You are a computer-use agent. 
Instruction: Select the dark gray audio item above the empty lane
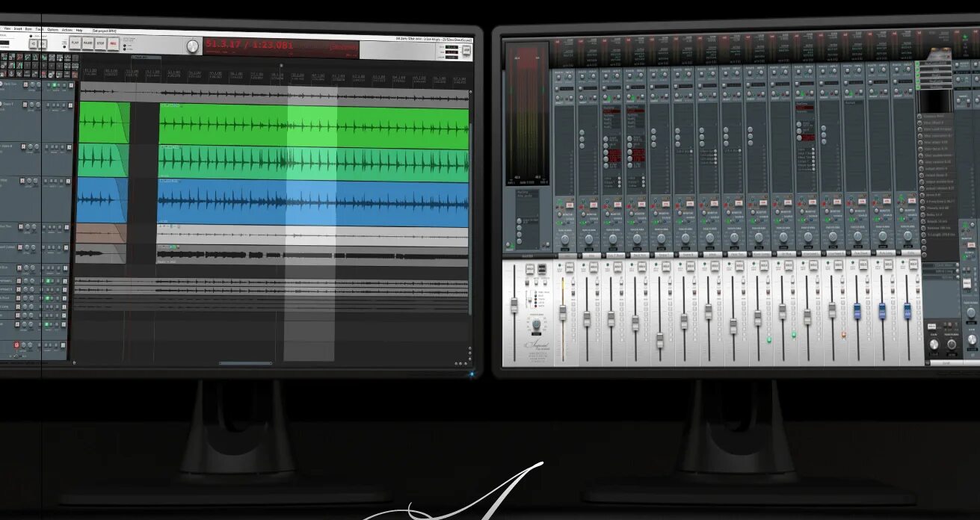[x=313, y=254]
